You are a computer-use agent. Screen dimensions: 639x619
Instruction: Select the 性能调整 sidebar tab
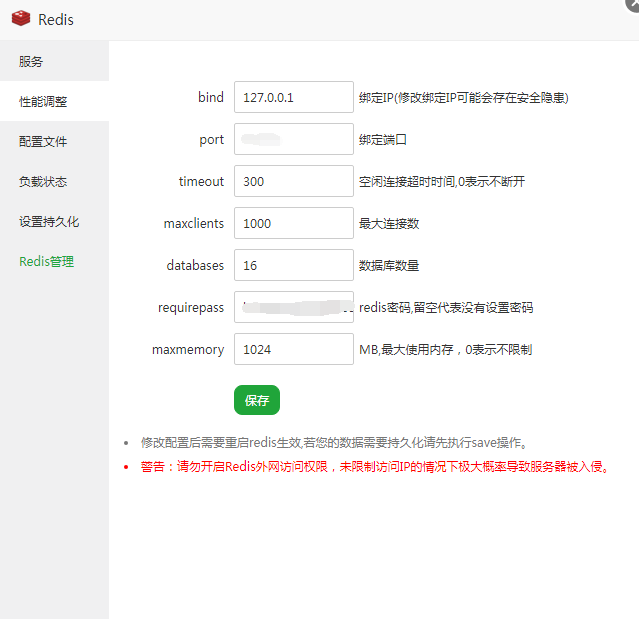43,101
